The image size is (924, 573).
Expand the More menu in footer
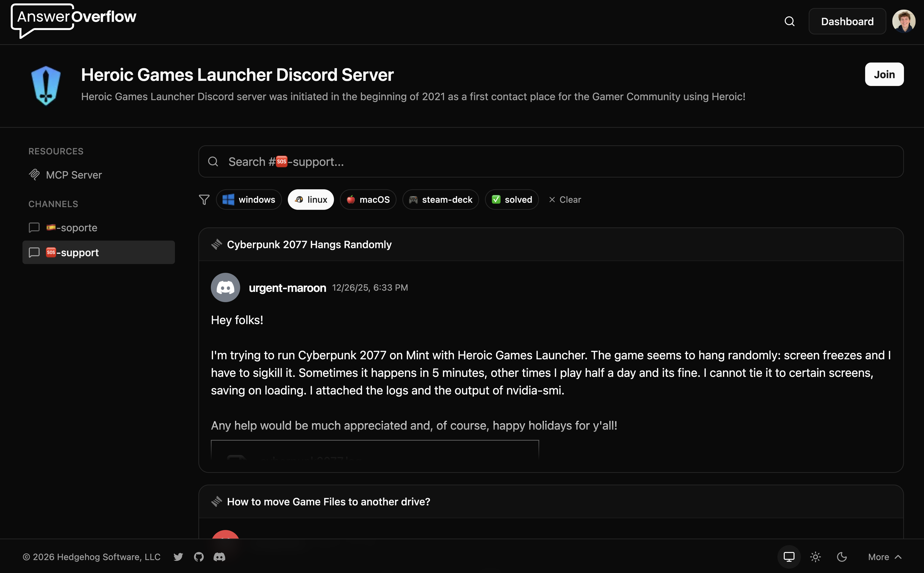pos(885,557)
